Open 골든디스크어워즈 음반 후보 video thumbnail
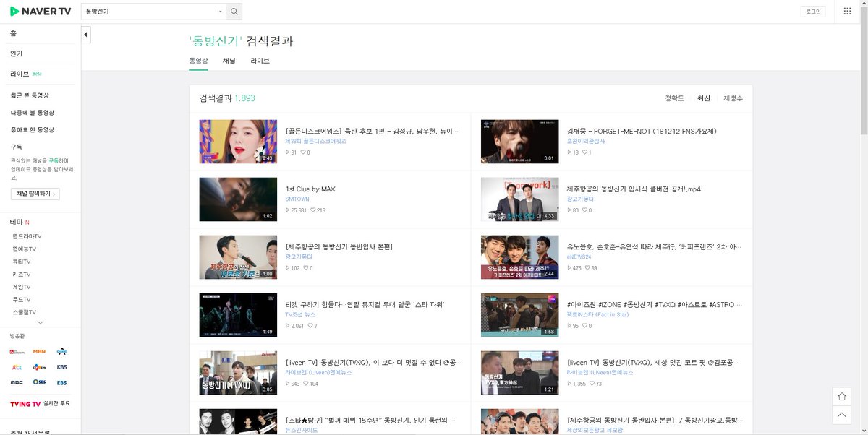This screenshot has height=435, width=868. point(238,142)
